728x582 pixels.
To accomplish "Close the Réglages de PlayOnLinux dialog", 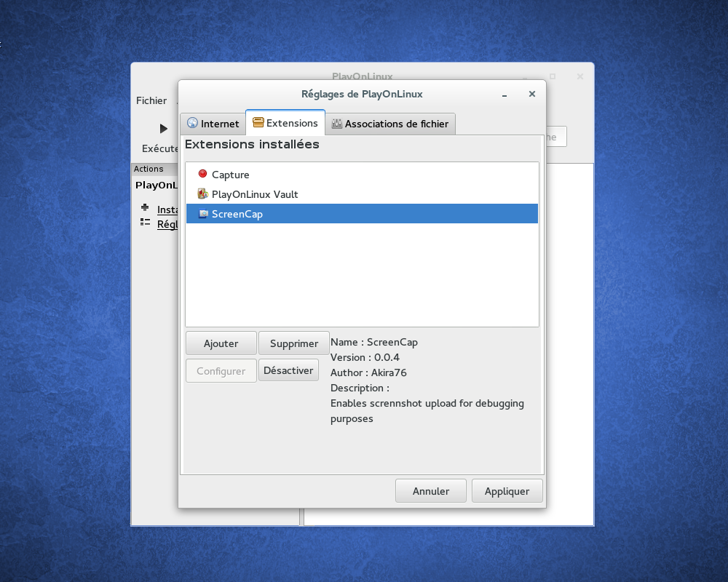I will (x=532, y=94).
